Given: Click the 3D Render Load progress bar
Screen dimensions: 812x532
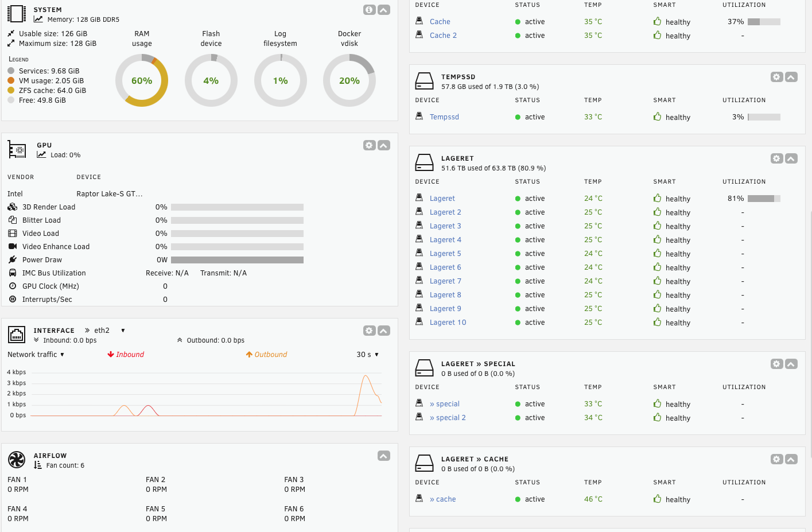Looking at the screenshot, I should click(237, 207).
